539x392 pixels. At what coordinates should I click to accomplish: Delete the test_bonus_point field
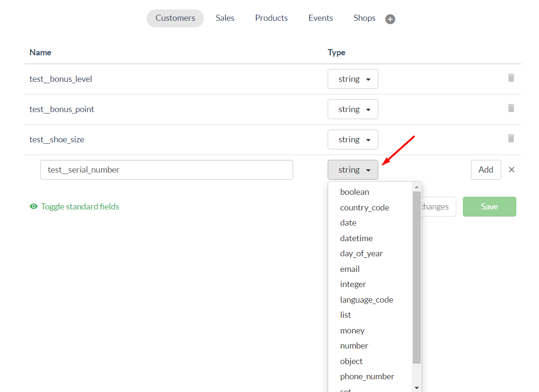tap(511, 108)
